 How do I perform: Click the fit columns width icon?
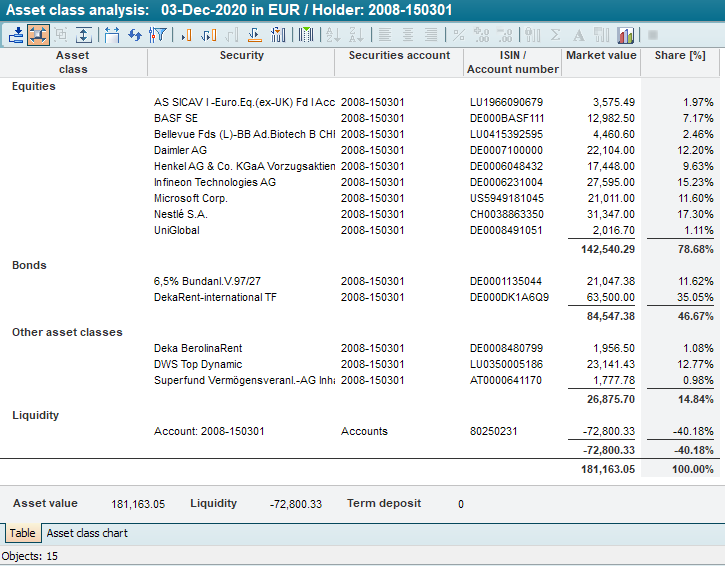pyautogui.click(x=111, y=34)
